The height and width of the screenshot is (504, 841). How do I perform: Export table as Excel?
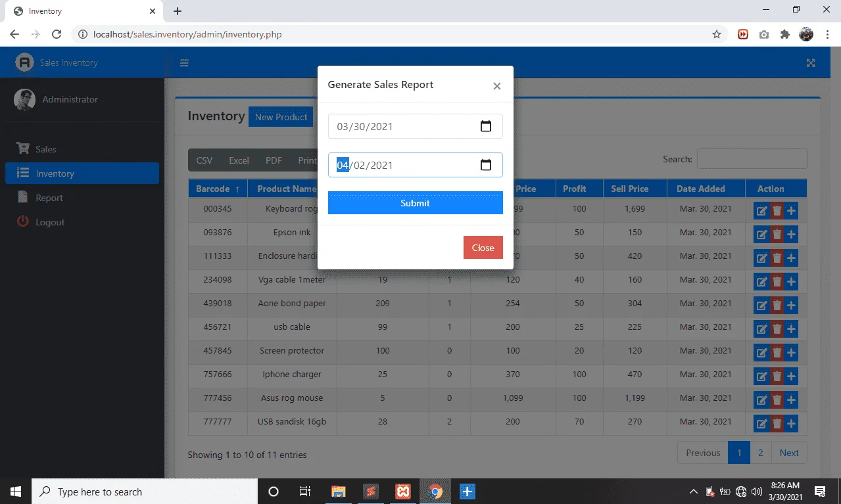(239, 160)
